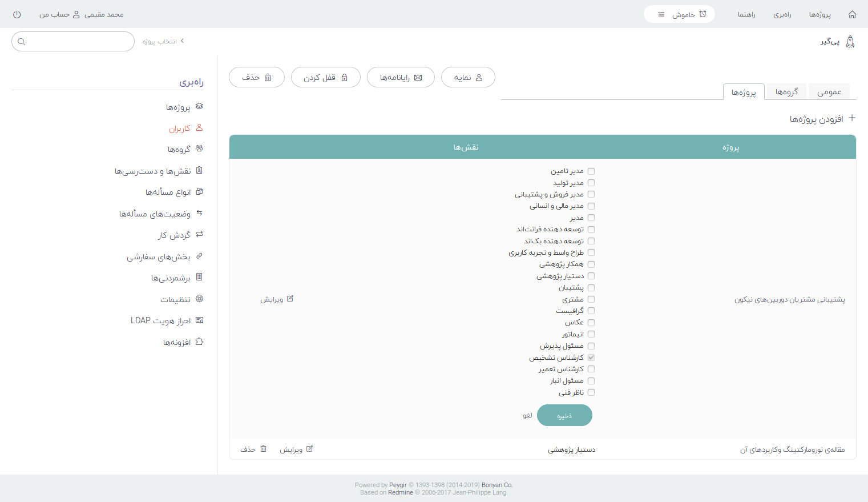This screenshot has height=502, width=868.
Task: Click the trash icon beside دستیار پژوهشی row
Action: tap(263, 449)
